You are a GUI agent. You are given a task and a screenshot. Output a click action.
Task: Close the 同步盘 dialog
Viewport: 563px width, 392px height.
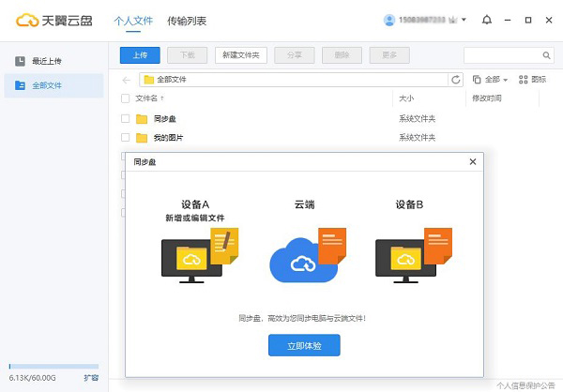(x=473, y=162)
